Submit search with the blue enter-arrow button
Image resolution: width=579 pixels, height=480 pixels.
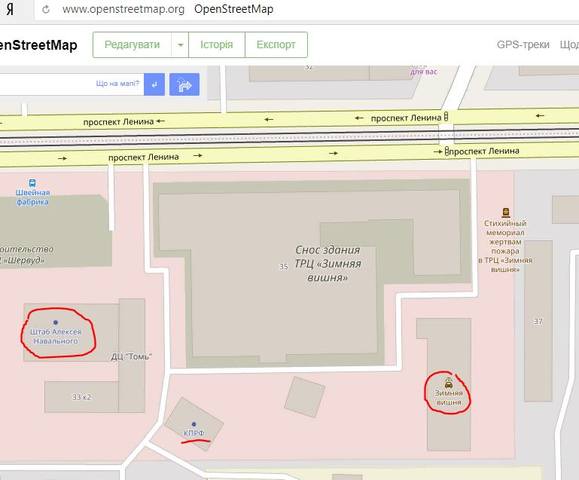[x=154, y=84]
